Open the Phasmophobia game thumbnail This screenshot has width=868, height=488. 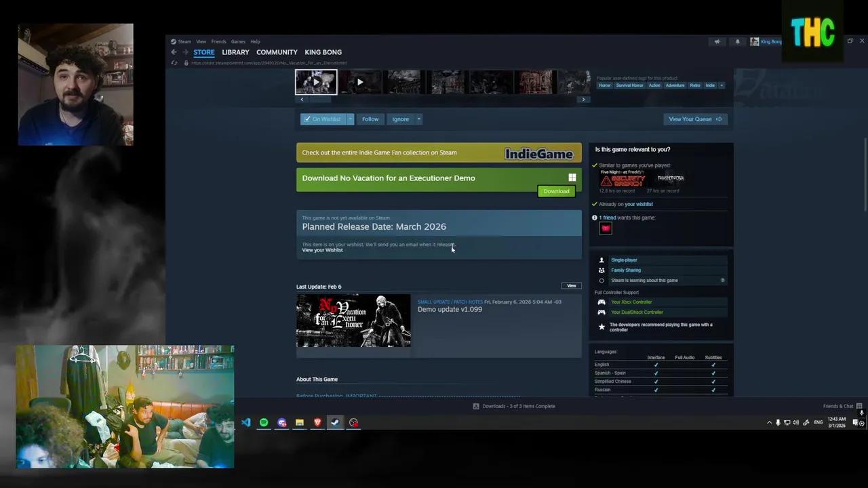pyautogui.click(x=671, y=178)
